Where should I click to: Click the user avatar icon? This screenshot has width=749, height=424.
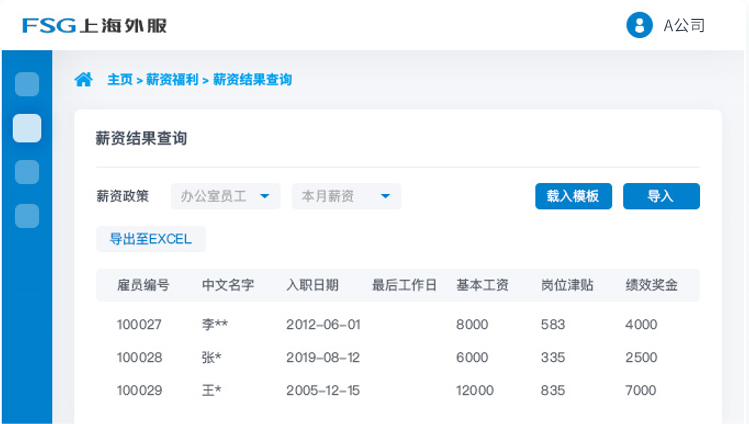click(639, 25)
